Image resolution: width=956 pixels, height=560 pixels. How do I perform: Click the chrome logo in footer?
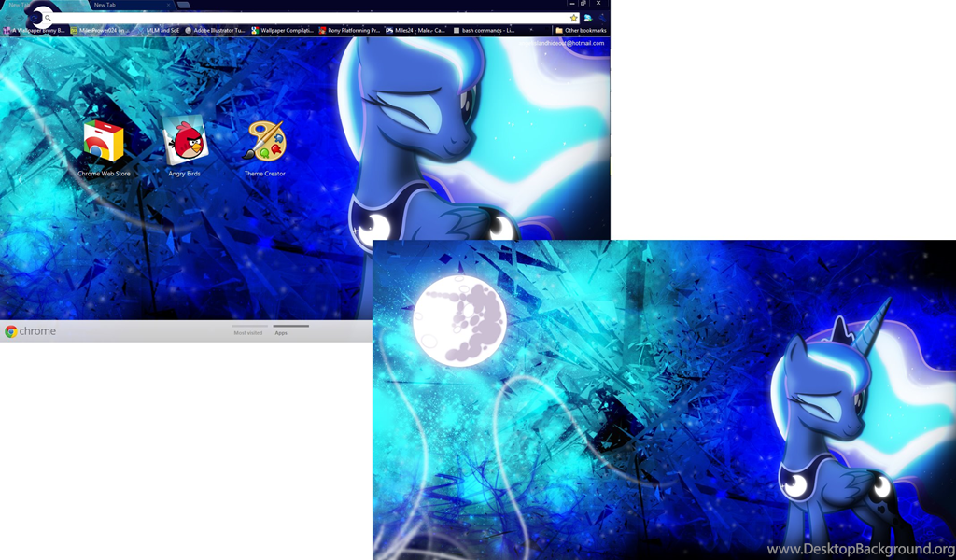point(31,331)
